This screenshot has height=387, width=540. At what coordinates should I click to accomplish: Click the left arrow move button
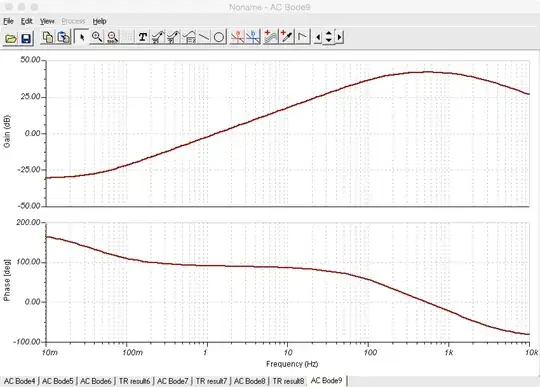click(x=318, y=37)
